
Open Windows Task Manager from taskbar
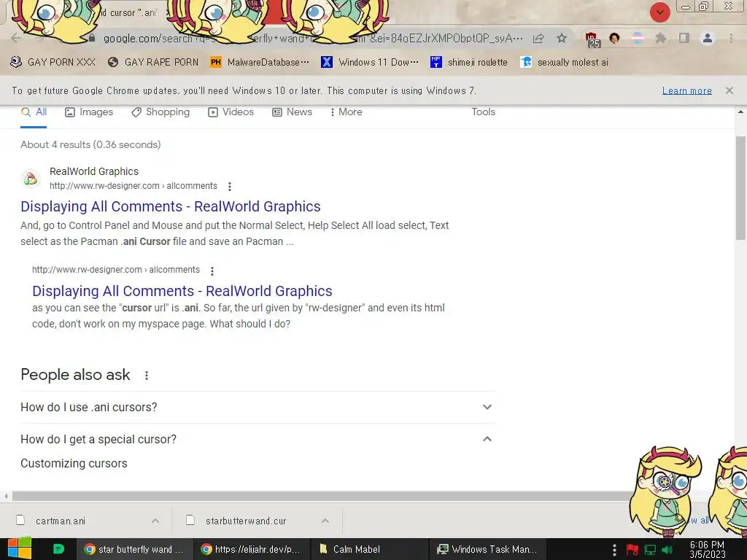tap(487, 549)
